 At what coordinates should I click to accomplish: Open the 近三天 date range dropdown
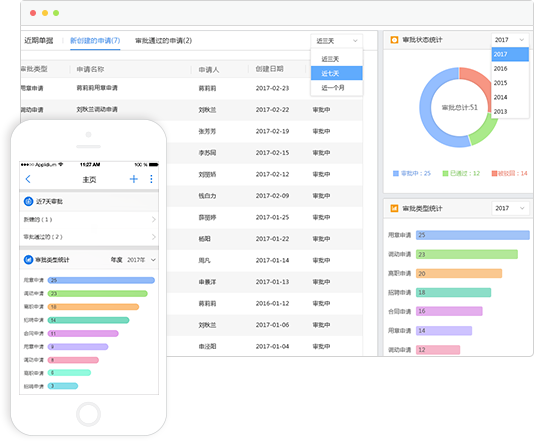click(336, 41)
